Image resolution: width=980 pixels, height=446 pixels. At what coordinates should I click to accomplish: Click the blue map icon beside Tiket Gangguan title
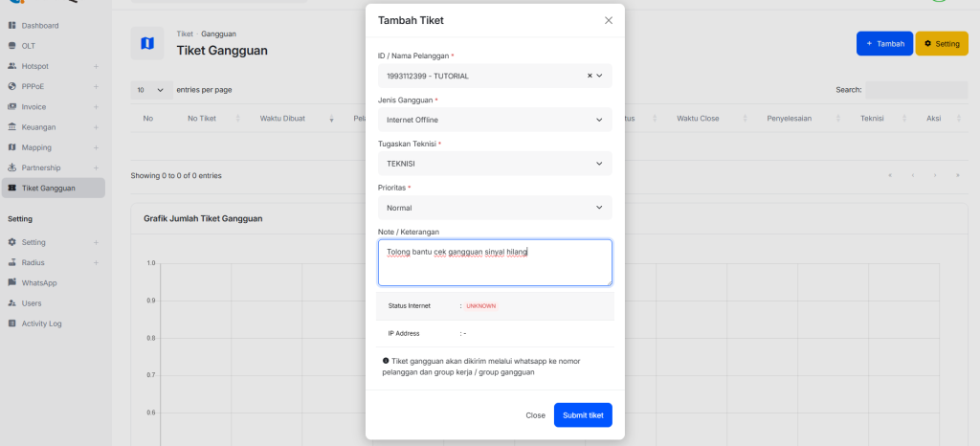147,43
